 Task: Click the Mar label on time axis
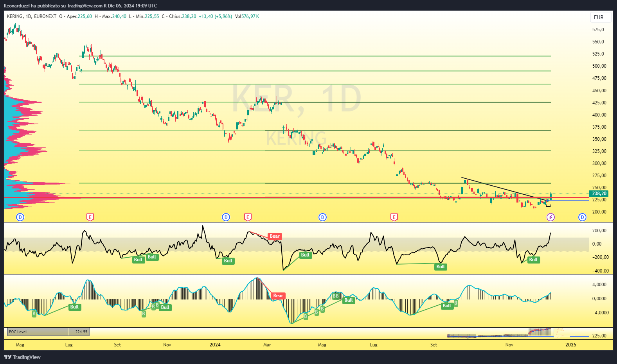(267, 344)
